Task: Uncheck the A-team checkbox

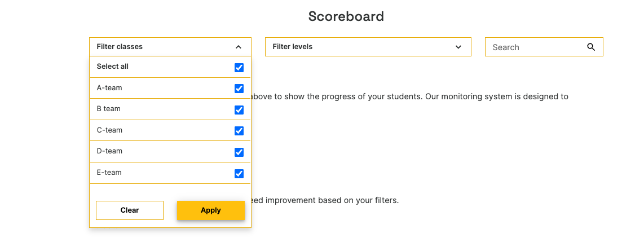Action: [x=239, y=89]
